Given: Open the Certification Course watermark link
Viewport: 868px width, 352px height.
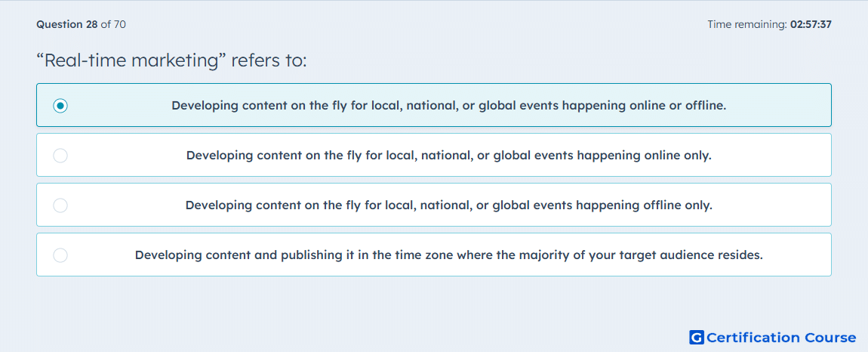Looking at the screenshot, I should (772, 337).
